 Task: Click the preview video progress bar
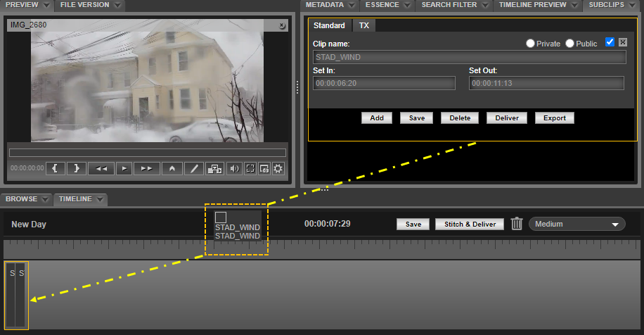(148, 153)
